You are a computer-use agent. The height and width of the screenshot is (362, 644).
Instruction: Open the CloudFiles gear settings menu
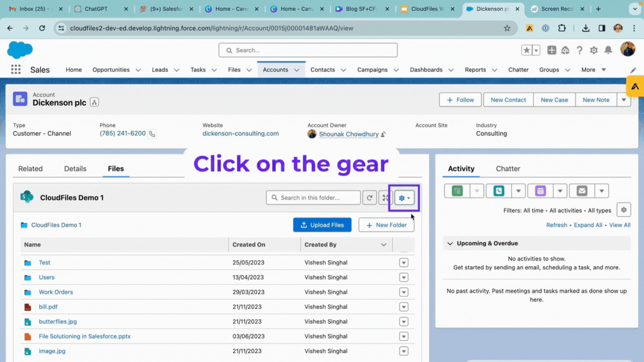tap(404, 198)
